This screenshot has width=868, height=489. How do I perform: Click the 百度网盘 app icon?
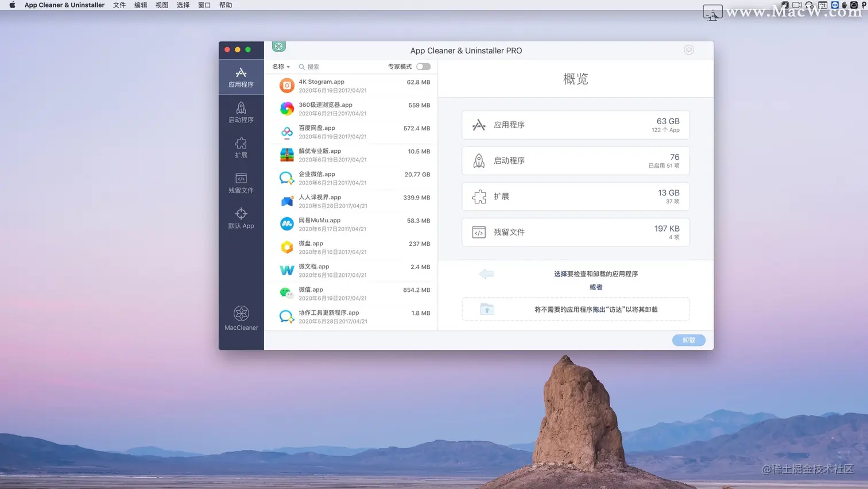click(x=286, y=132)
